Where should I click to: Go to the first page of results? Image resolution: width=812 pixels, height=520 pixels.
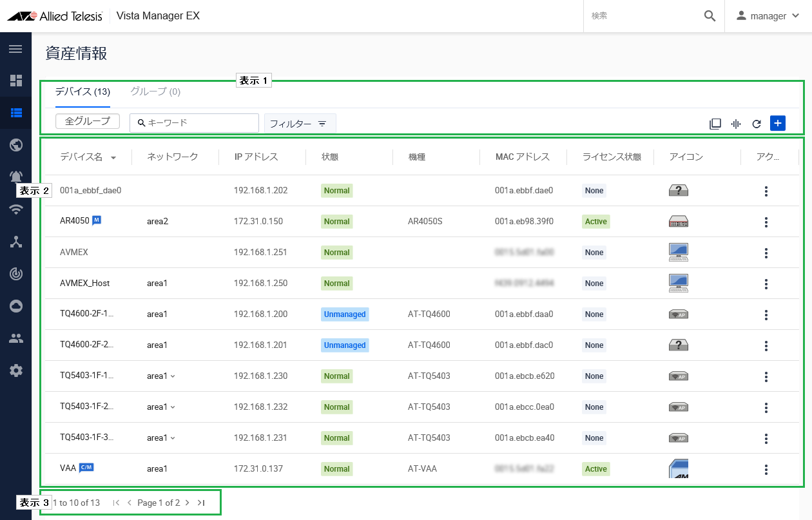point(116,503)
